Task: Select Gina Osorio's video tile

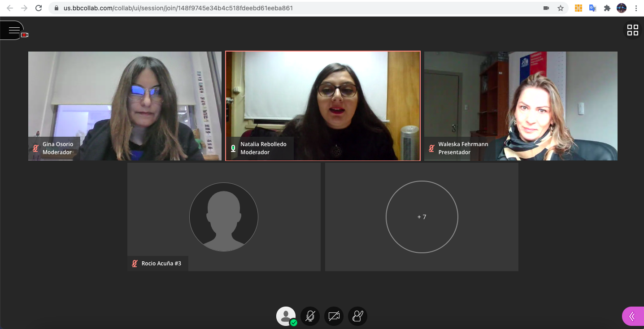Action: tap(125, 106)
